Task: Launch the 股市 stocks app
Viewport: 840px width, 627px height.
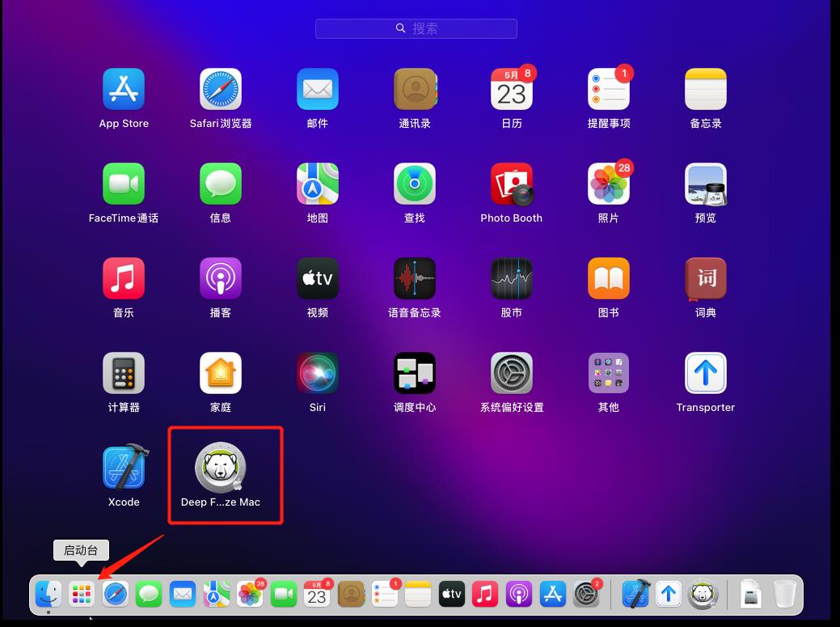Action: (511, 278)
